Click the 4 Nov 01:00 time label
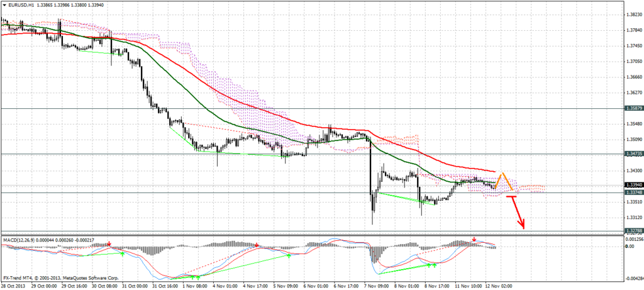Viewport: 644px width, 290px height. pyautogui.click(x=225, y=285)
